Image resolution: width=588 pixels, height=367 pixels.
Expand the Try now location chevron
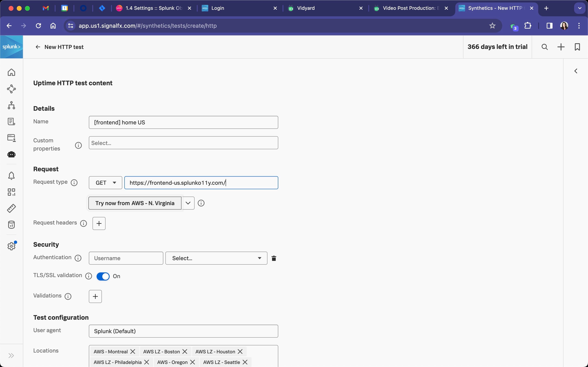(188, 203)
